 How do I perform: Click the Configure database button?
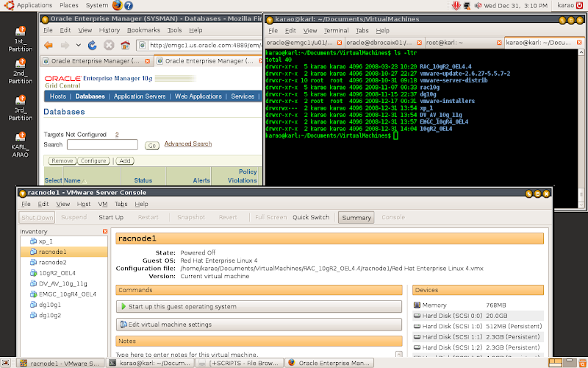click(x=93, y=160)
